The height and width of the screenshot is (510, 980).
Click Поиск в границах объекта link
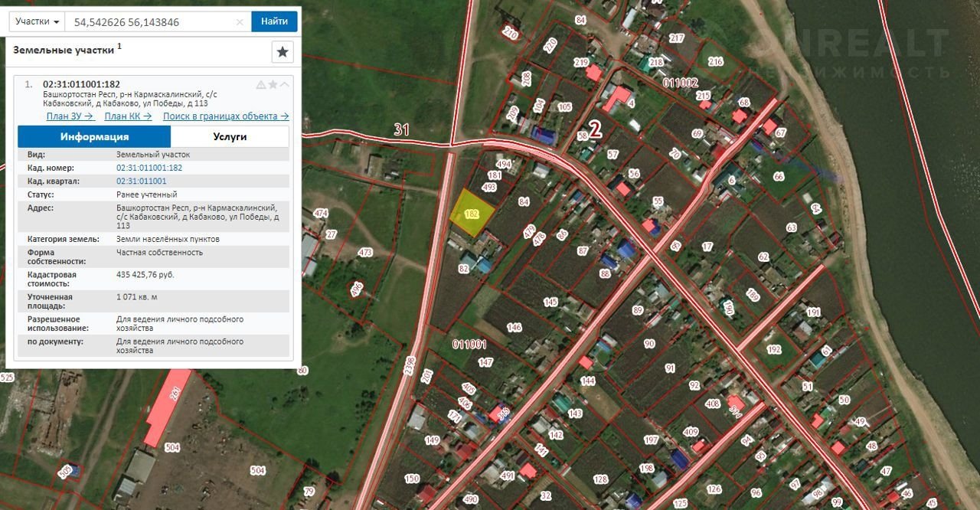[226, 116]
